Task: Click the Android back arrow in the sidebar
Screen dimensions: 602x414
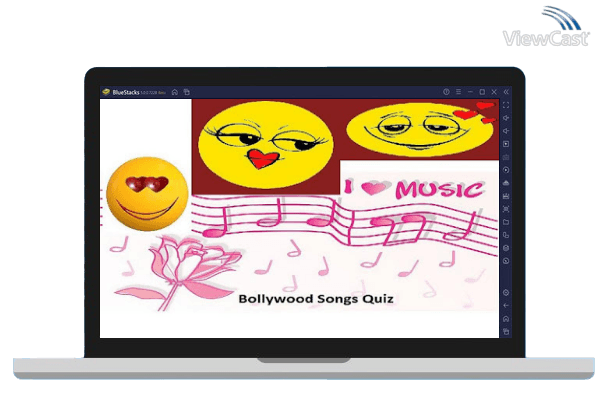Action: (x=506, y=306)
